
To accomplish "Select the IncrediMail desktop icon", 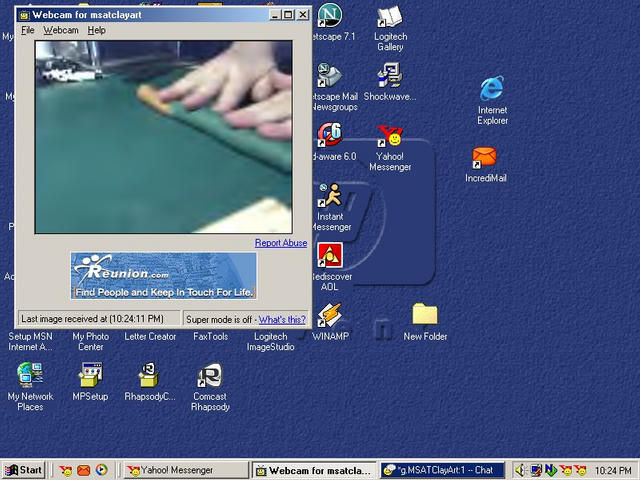I will pyautogui.click(x=484, y=158).
